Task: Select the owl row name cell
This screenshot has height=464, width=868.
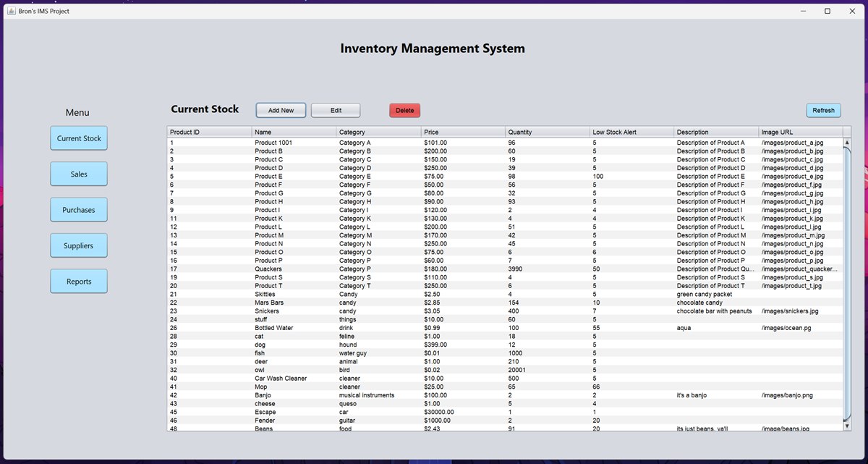Action: [x=294, y=370]
